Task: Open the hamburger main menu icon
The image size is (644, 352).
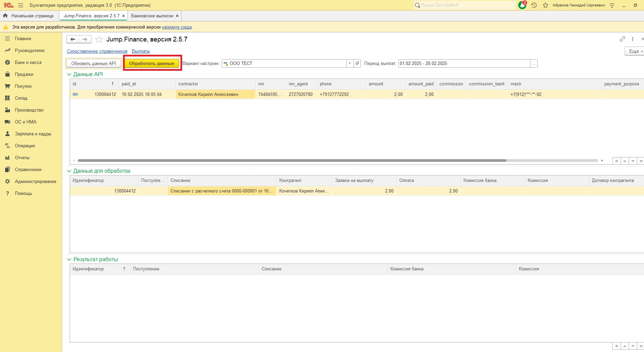Action: click(21, 5)
